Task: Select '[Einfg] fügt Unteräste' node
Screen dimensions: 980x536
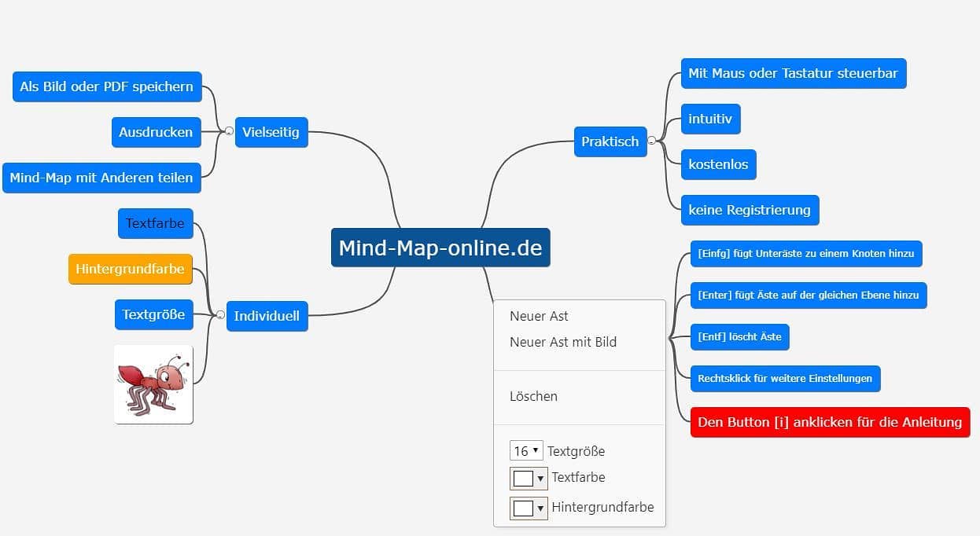Action: (x=806, y=254)
